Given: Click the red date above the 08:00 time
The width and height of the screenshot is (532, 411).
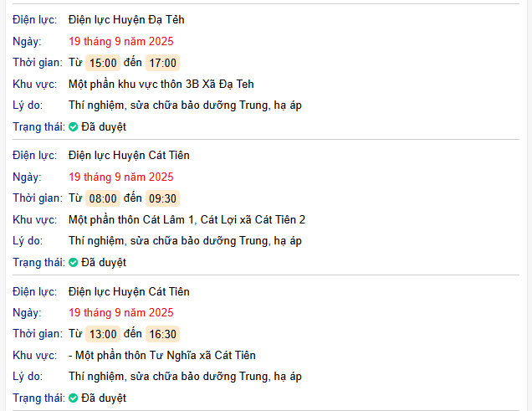Looking at the screenshot, I should pyautogui.click(x=121, y=177).
